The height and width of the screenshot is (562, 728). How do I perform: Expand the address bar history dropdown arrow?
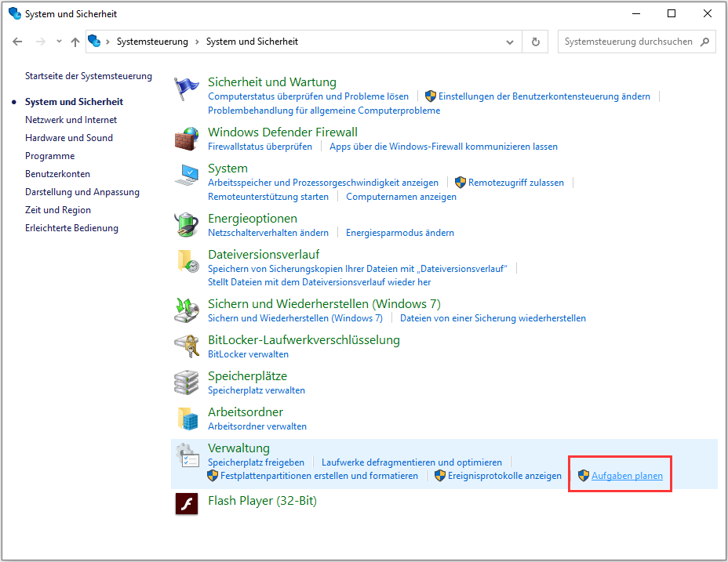click(x=510, y=42)
